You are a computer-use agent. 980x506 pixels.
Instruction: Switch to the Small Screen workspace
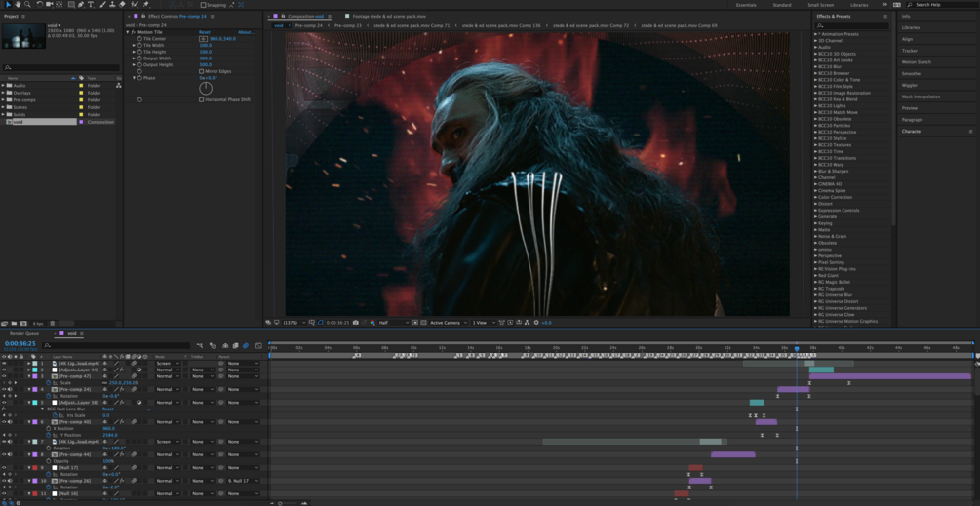821,4
